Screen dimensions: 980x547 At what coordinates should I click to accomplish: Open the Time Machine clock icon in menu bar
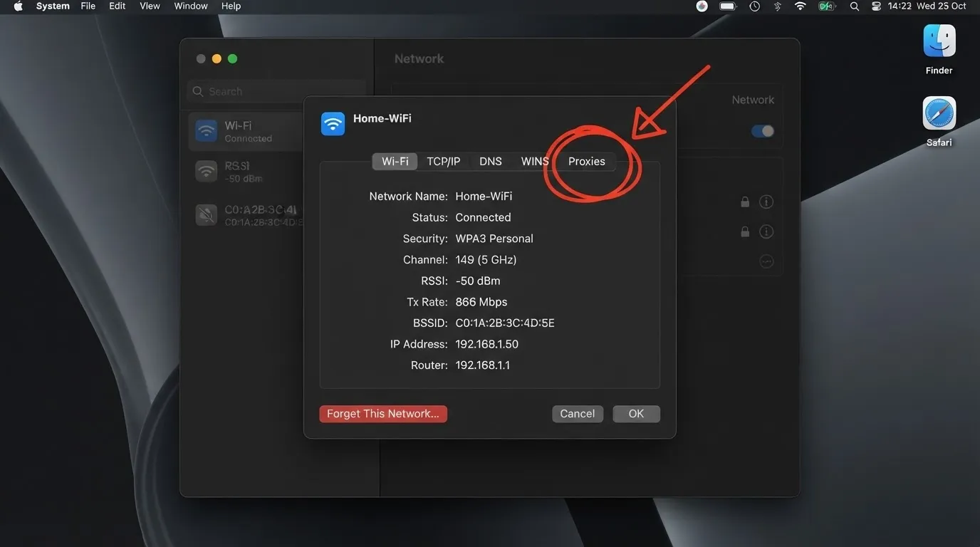pos(754,6)
